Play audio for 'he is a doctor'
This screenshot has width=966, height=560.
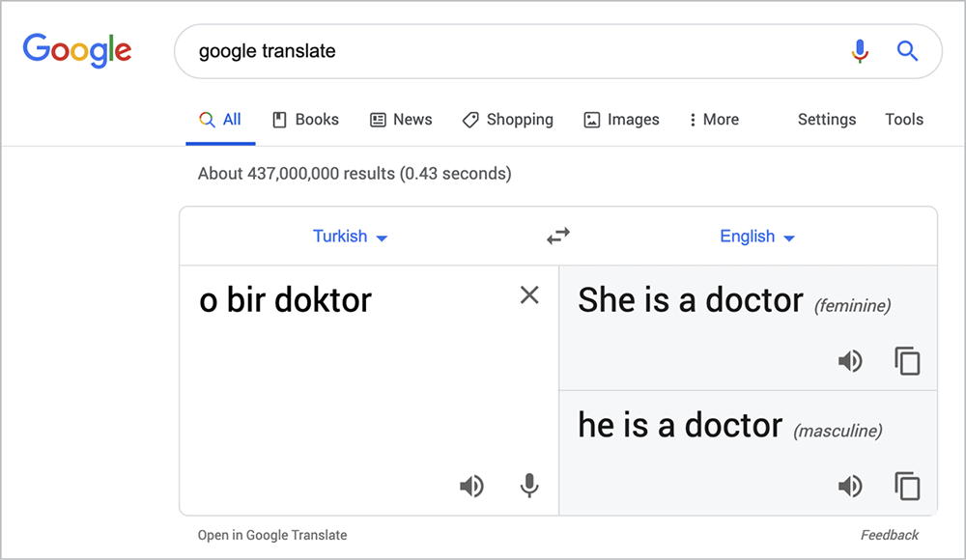click(x=851, y=486)
